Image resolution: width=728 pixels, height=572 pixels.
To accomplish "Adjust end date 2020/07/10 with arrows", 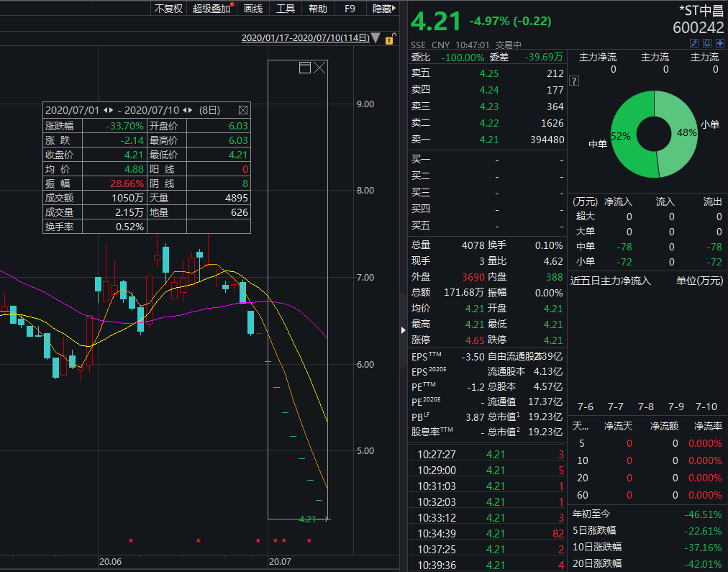I will tap(188, 110).
